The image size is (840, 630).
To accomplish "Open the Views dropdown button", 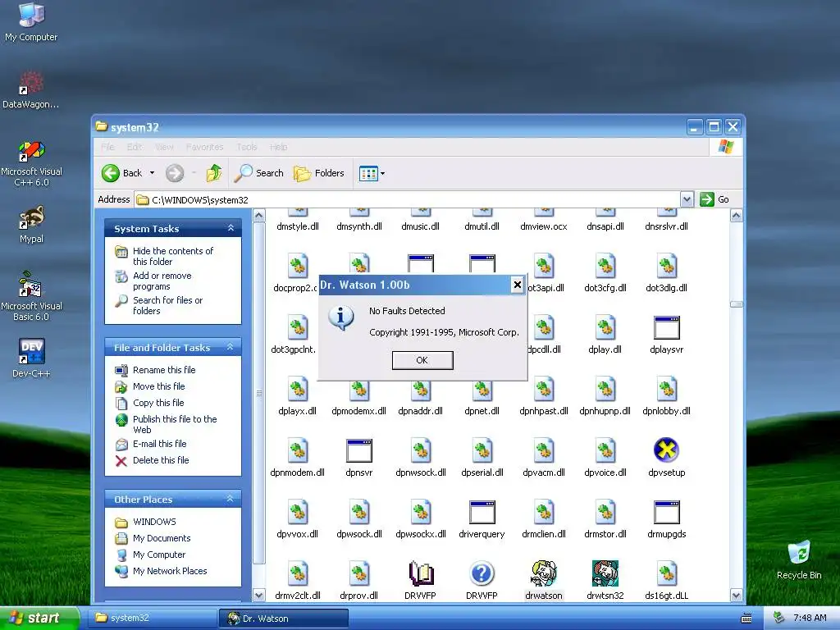I will (372, 173).
